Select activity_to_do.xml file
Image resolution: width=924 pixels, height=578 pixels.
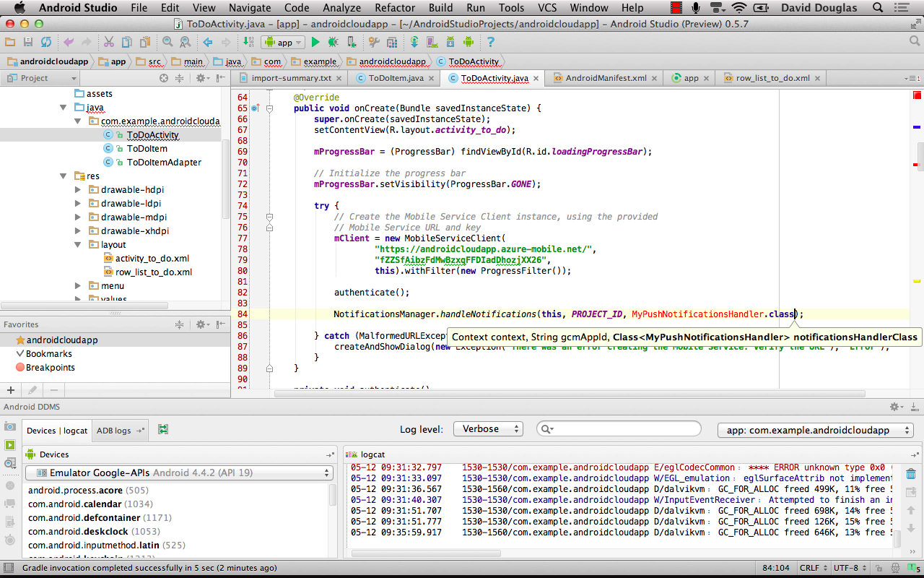(152, 259)
